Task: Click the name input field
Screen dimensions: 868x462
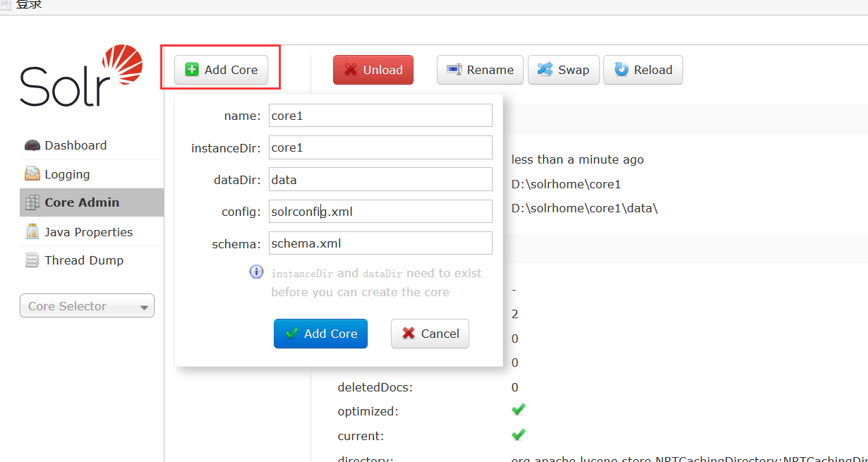Action: pyautogui.click(x=380, y=116)
